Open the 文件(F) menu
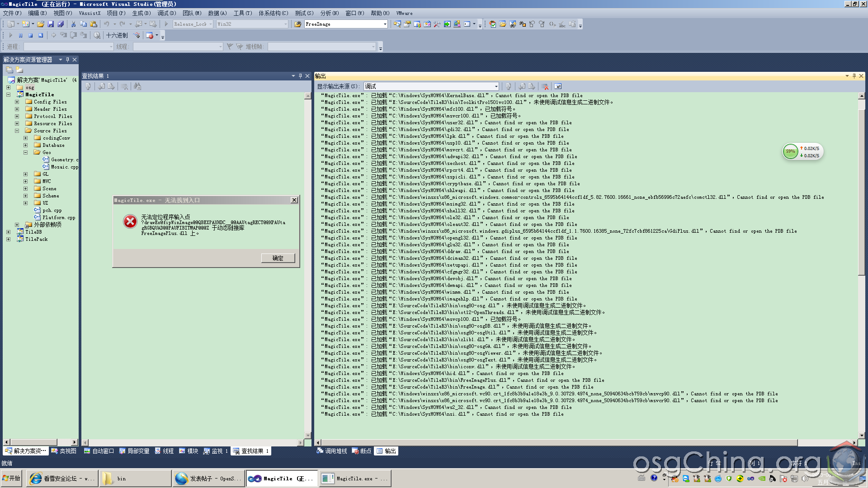 tap(12, 13)
